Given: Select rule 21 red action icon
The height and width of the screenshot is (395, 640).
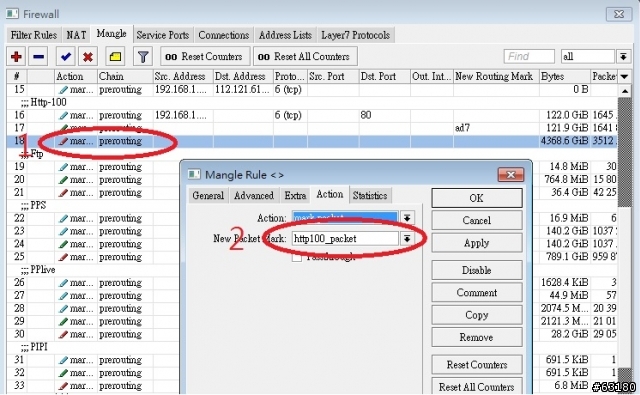Looking at the screenshot, I should (x=63, y=193).
